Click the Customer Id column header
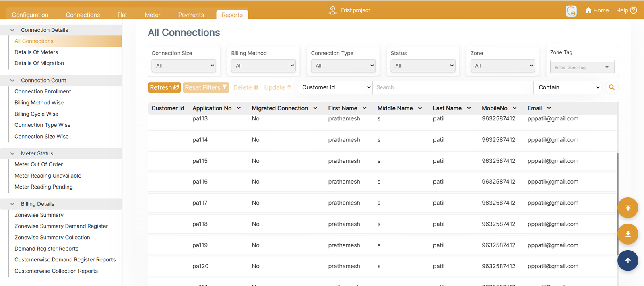Viewport: 644px width, 286px height. 168,108
